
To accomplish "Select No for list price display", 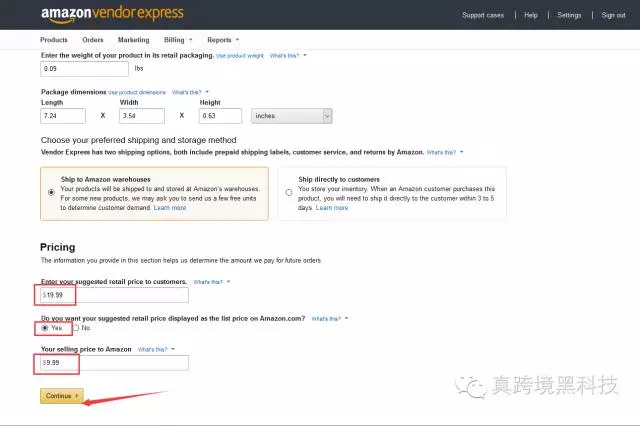I will pyautogui.click(x=76, y=328).
